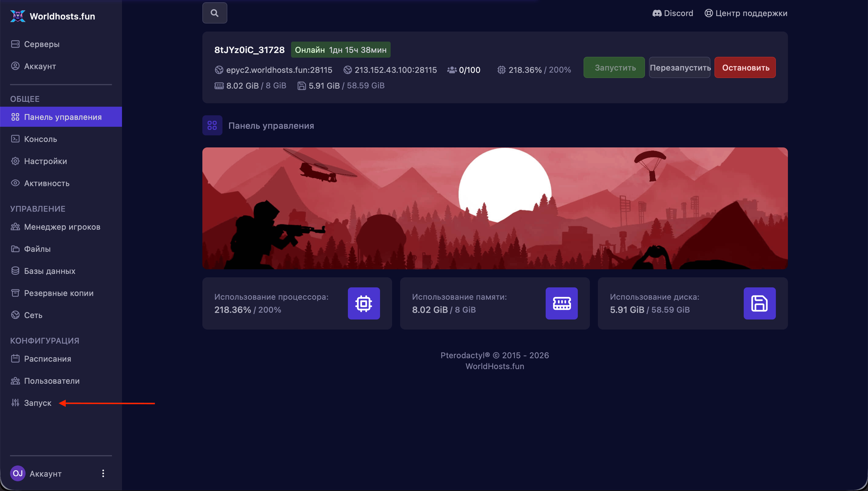Click the Сеть globe icon
This screenshot has width=868, height=491.
(x=15, y=315)
